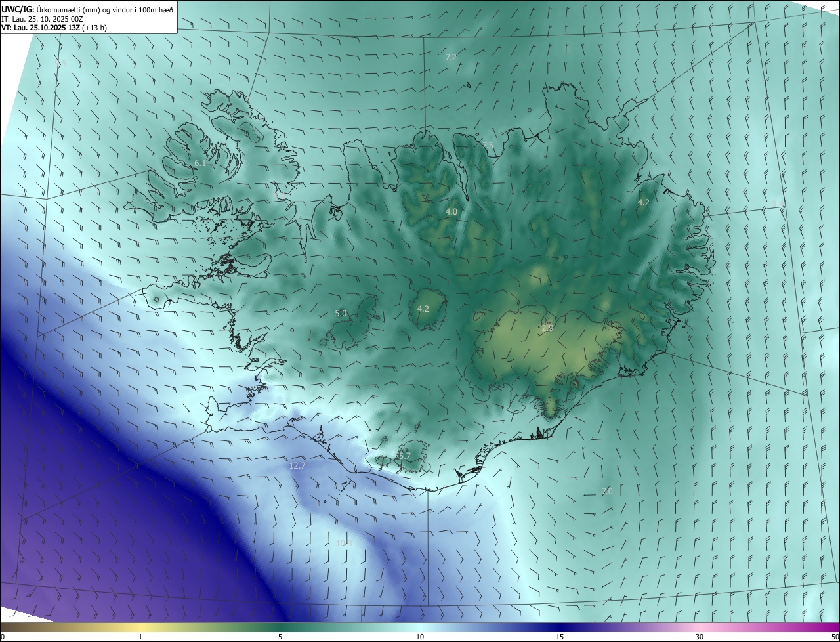
Task: Click the 7.2 value north of Iceland
Action: tap(451, 58)
